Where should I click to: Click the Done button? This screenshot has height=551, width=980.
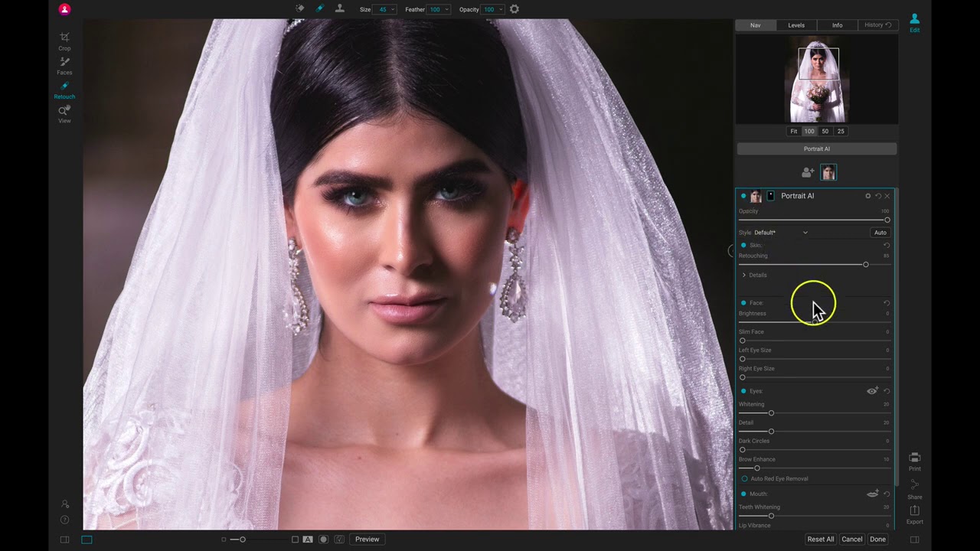pyautogui.click(x=877, y=540)
